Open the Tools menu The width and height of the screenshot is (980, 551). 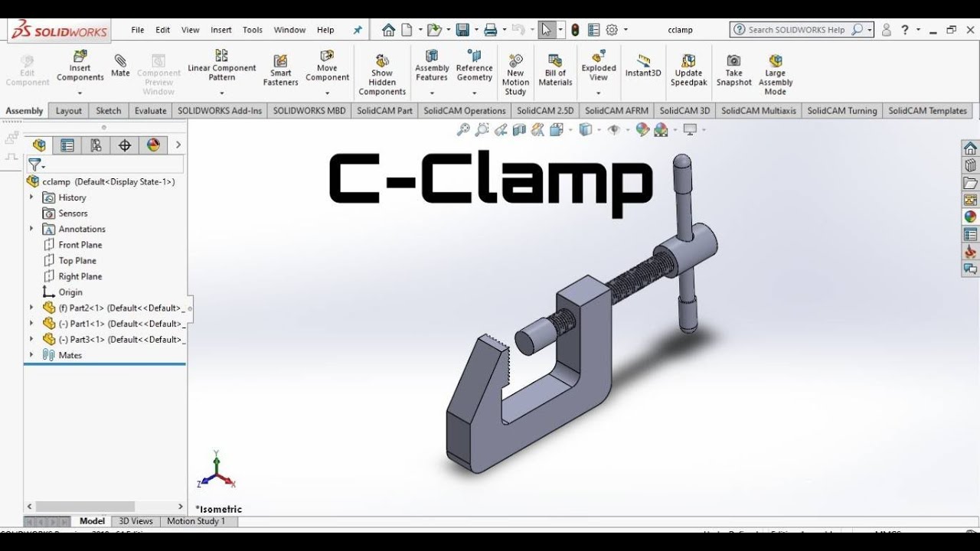(253, 30)
